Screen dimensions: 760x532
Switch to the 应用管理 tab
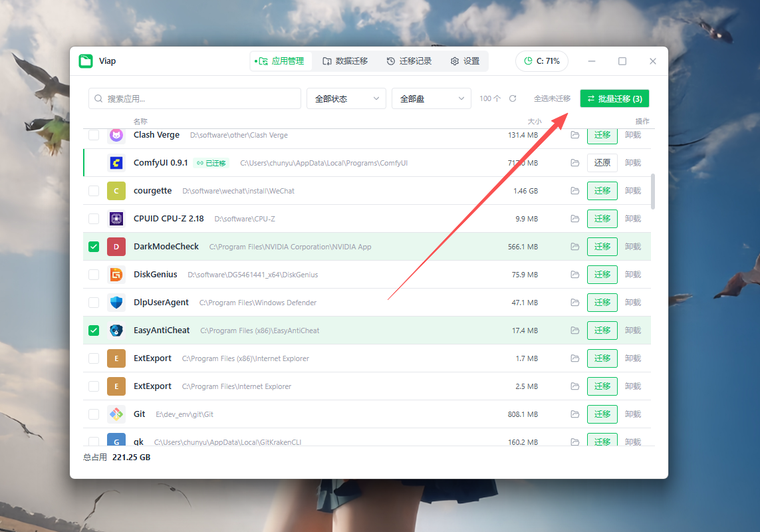pyautogui.click(x=280, y=61)
